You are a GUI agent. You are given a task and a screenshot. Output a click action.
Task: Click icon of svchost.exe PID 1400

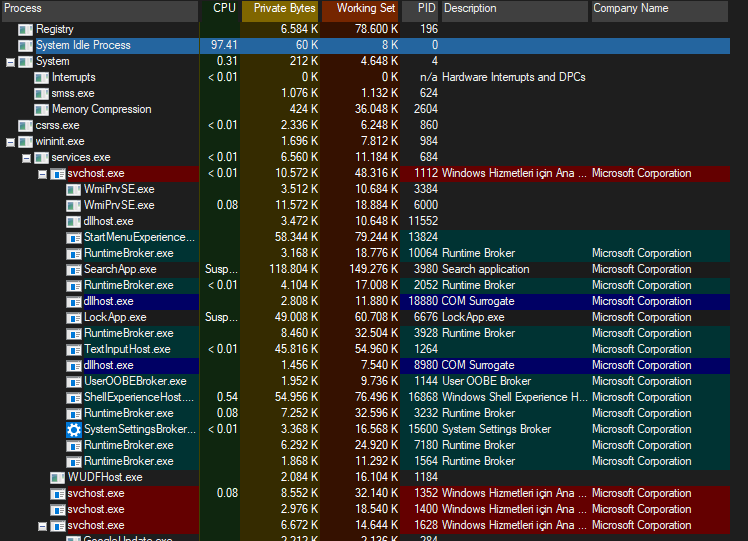point(58,510)
